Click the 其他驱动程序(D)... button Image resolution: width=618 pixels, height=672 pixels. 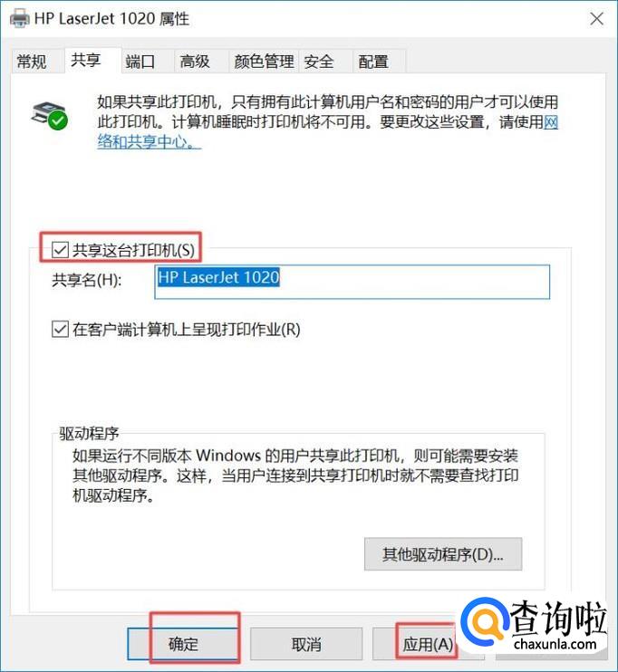pyautogui.click(x=443, y=554)
